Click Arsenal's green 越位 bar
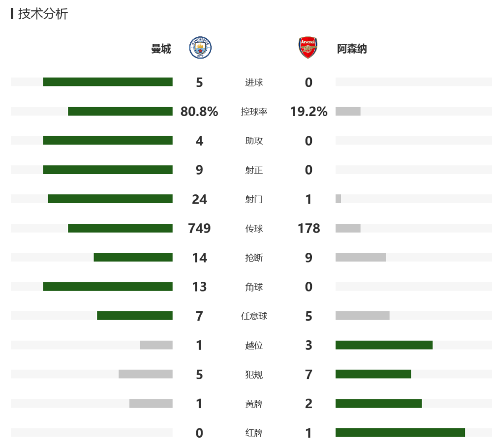 tap(384, 345)
